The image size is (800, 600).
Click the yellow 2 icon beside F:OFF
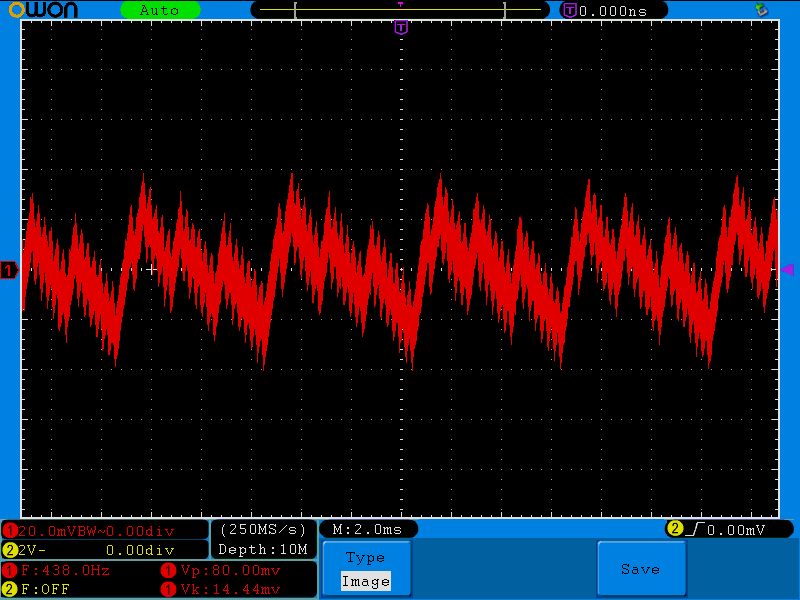click(x=10, y=589)
